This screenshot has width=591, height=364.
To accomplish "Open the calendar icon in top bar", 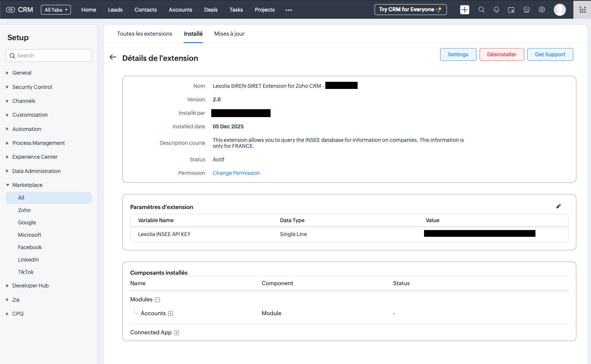I will tap(511, 10).
